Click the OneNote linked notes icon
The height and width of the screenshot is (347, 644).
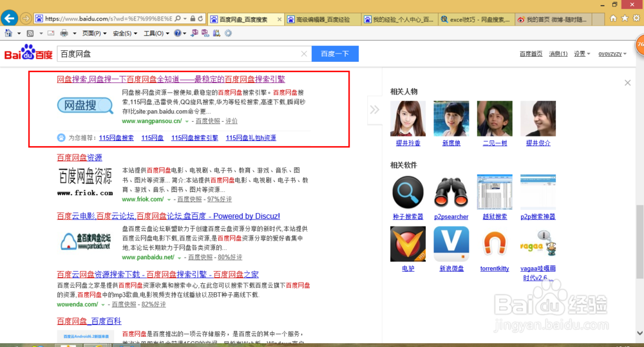[205, 33]
